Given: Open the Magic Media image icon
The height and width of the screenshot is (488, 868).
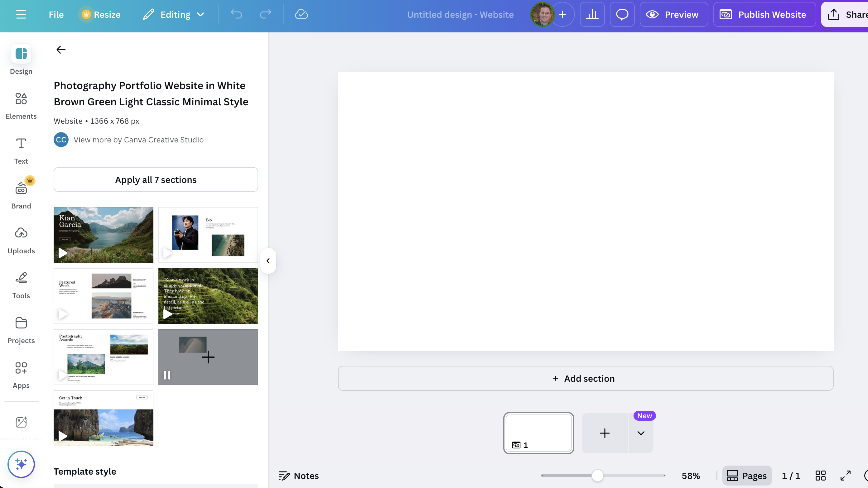Looking at the screenshot, I should coord(21,422).
